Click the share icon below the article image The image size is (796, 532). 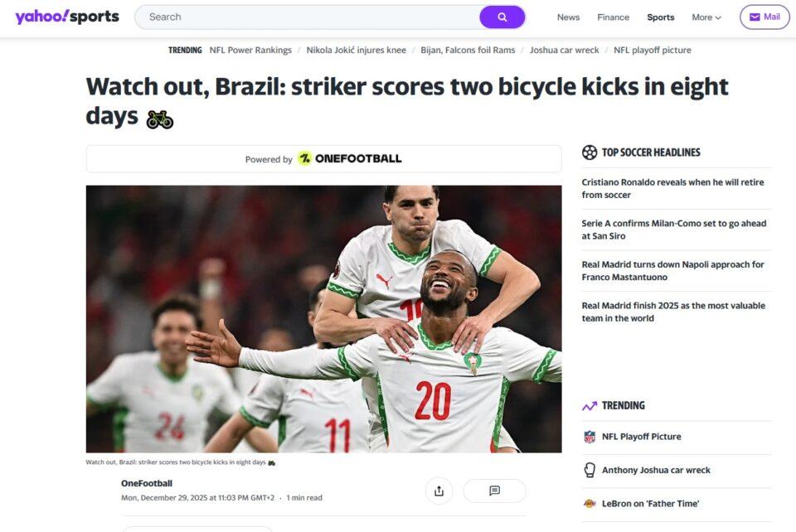pos(439,491)
